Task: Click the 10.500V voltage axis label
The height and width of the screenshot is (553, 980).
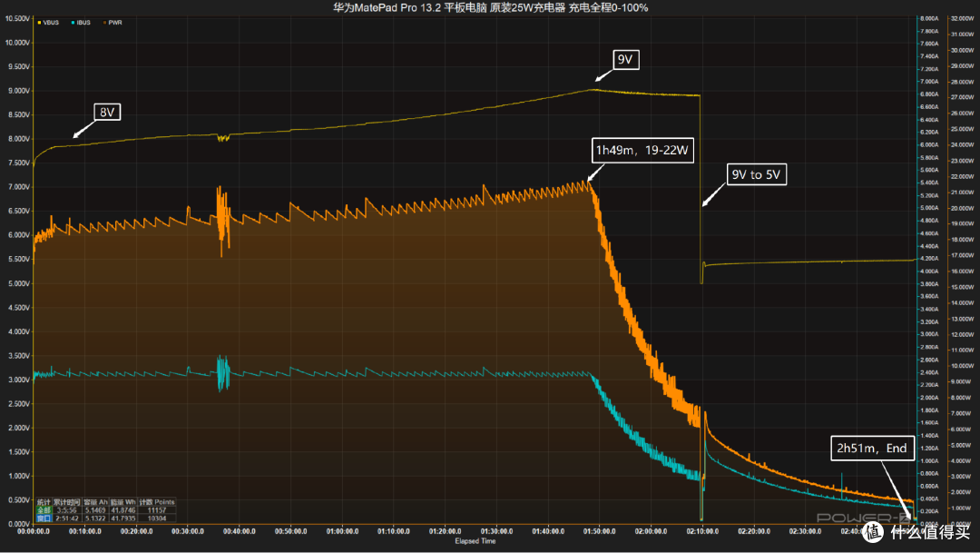Action: [17, 19]
